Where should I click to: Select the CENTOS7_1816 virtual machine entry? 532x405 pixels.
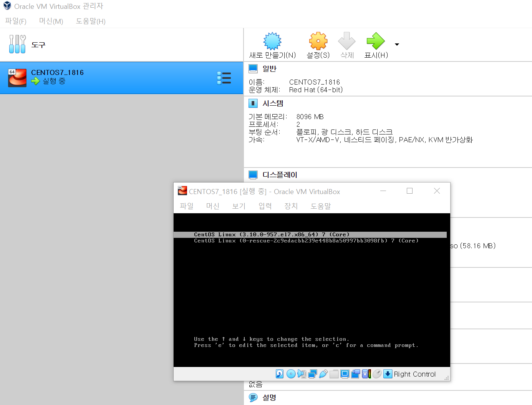[x=121, y=78]
